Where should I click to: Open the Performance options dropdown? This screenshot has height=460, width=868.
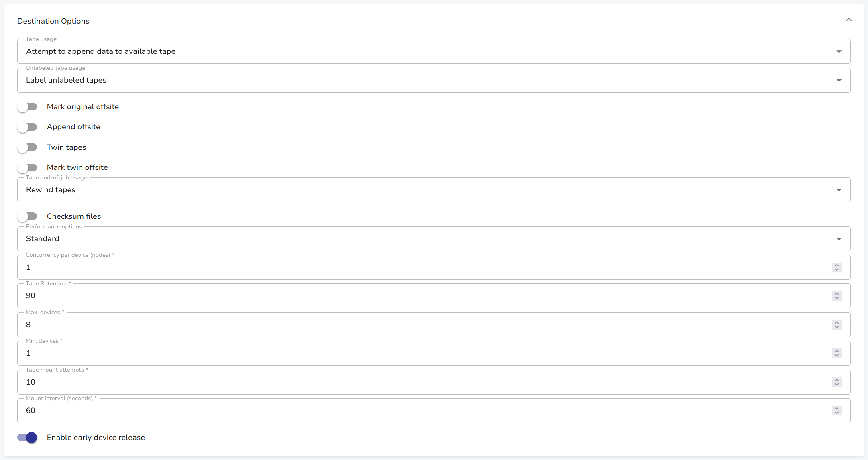(x=434, y=239)
